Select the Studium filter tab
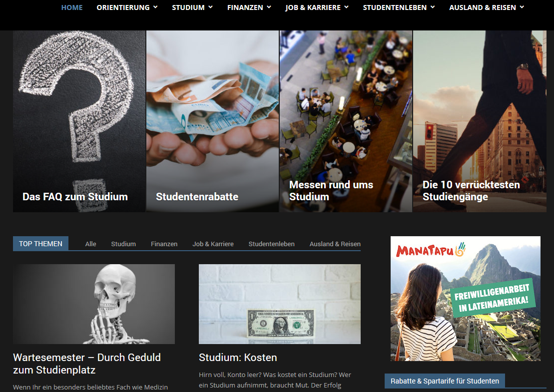Viewport: 554px width, 392px height. point(123,244)
